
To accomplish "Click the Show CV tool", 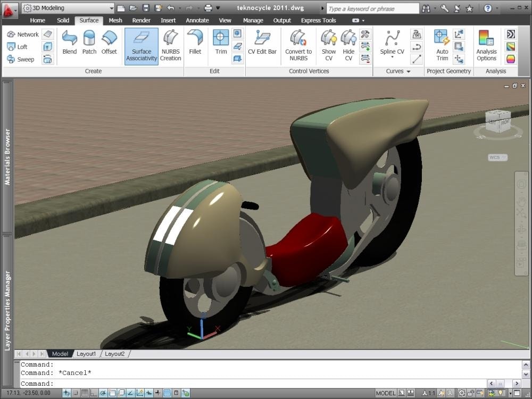I will pos(329,45).
